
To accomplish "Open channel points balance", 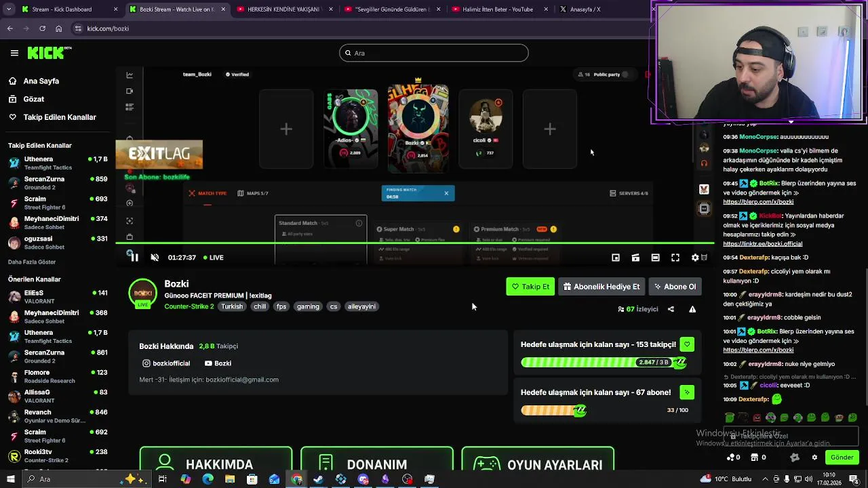I will (x=734, y=457).
